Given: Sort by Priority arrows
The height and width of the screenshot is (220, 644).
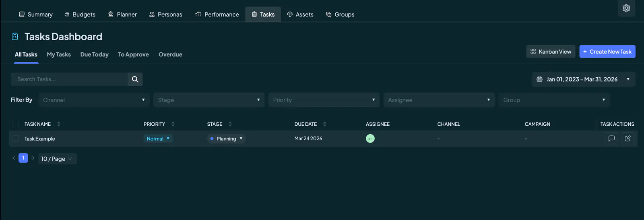Looking at the screenshot, I should (173, 124).
